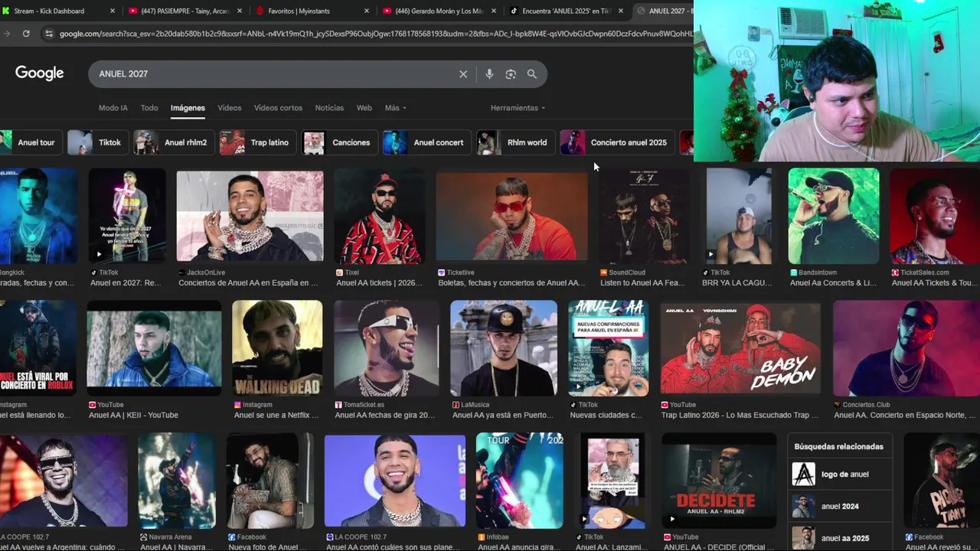Screen dimensions: 980x551
Task: Open 'Trap Latino 2026 - Lo Mas Escuchado' link
Action: (740, 416)
